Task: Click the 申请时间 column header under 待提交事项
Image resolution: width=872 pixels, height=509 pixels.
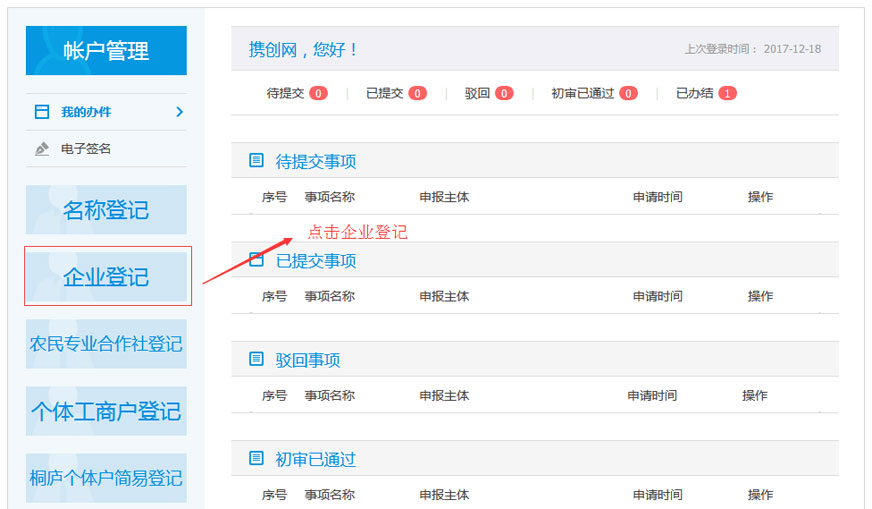Action: coord(657,197)
